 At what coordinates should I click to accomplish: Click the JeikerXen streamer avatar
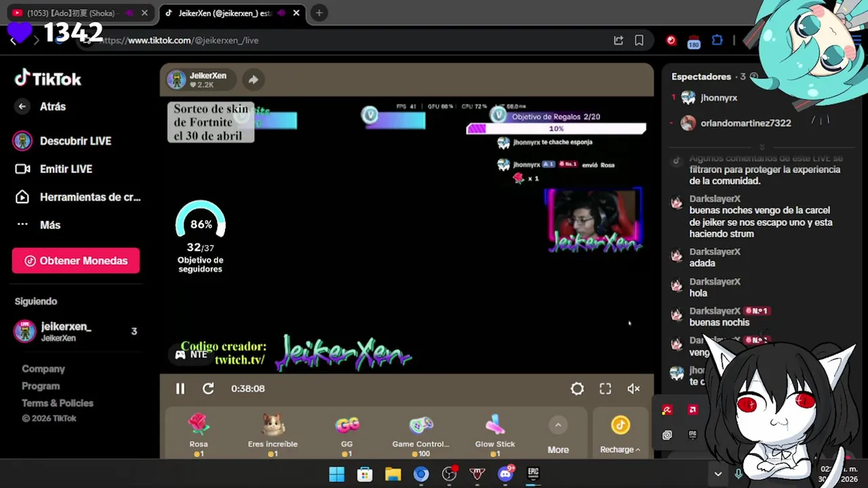coord(176,79)
